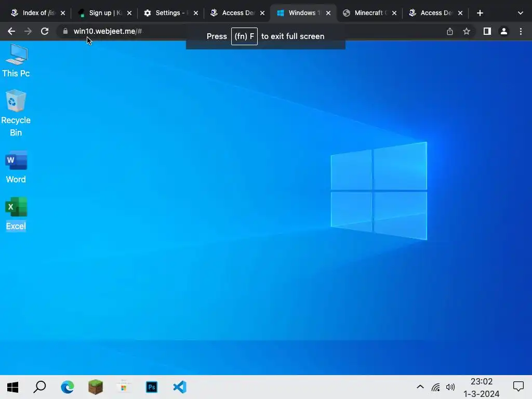Select the Excel desktop shortcut
This screenshot has height=399, width=532.
click(x=16, y=214)
